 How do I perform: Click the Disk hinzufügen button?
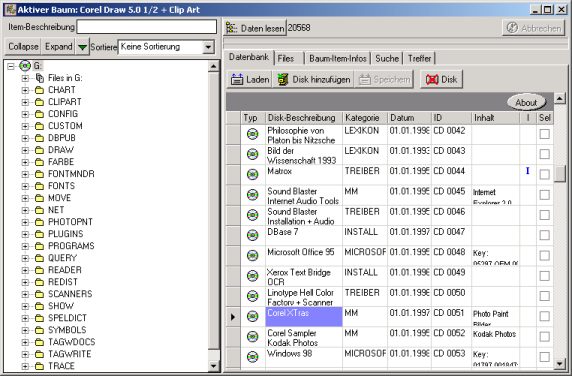point(313,80)
